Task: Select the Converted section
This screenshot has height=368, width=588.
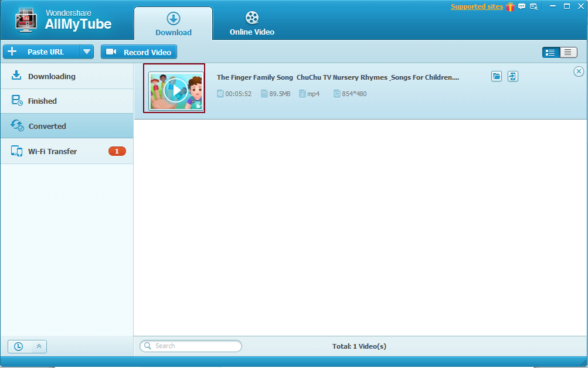Action: point(67,126)
